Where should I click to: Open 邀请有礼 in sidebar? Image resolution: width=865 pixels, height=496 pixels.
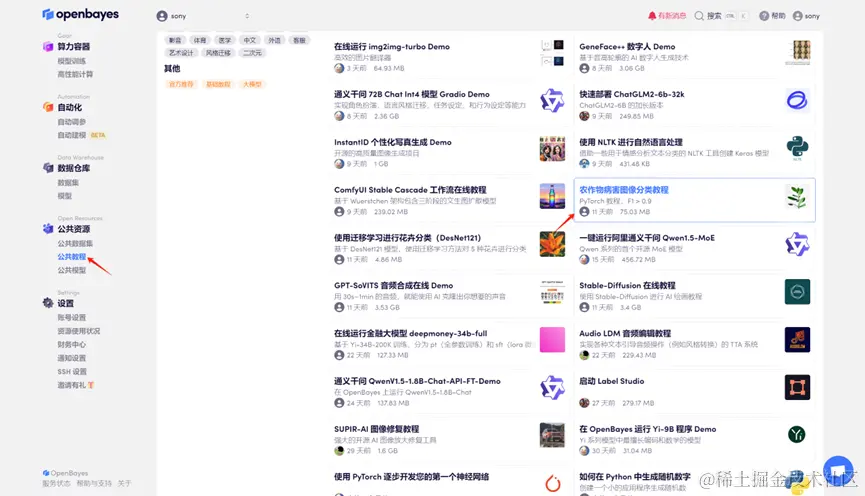pos(76,385)
